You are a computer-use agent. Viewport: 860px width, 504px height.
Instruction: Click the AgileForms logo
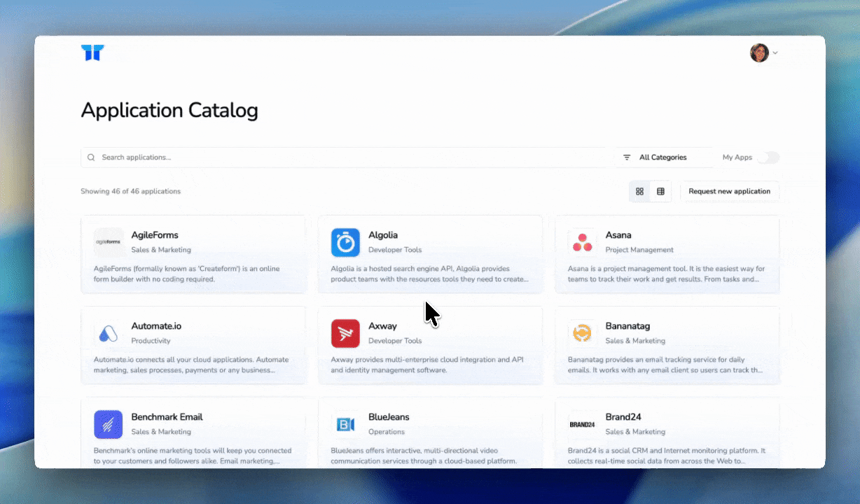point(108,242)
